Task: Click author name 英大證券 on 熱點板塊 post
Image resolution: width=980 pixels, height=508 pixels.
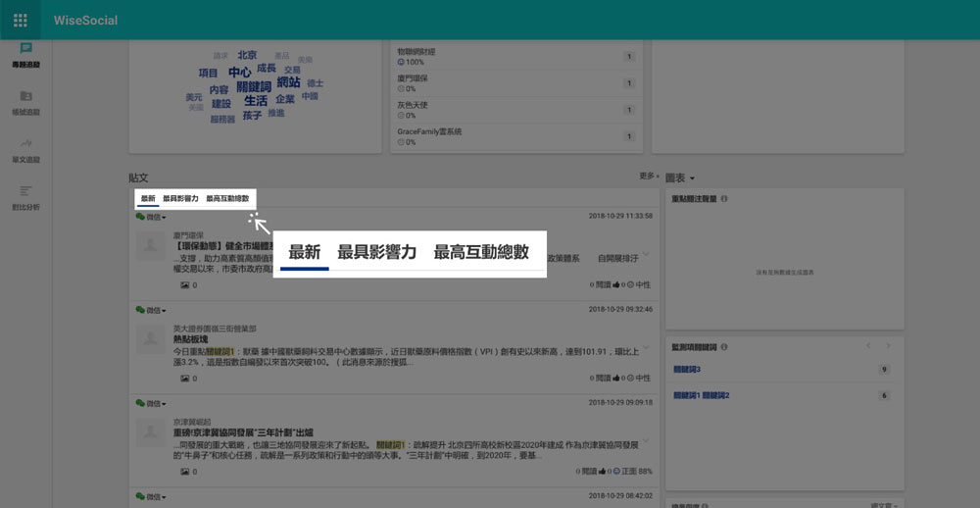Action: point(215,329)
